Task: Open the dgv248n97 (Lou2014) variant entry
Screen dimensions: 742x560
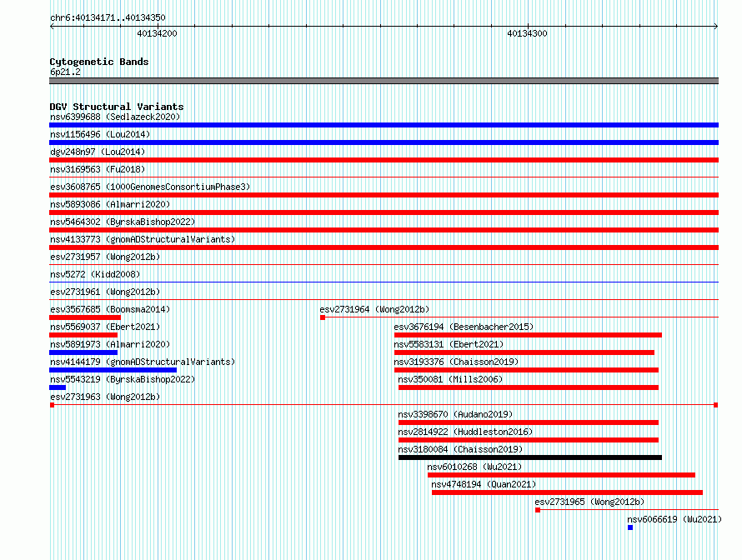Action: (98, 152)
